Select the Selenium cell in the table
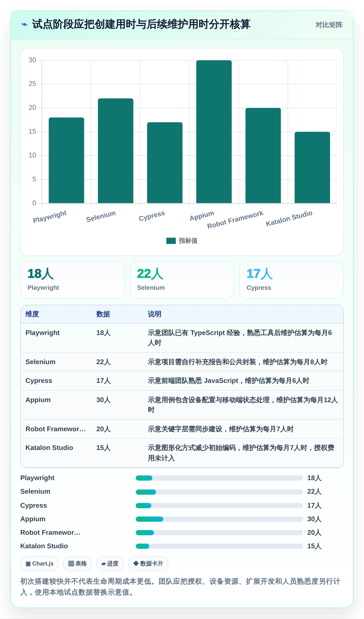364x619 pixels. (41, 362)
